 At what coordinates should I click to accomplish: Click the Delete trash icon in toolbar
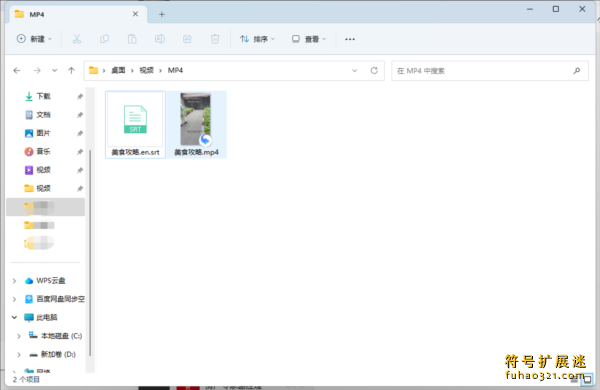215,39
